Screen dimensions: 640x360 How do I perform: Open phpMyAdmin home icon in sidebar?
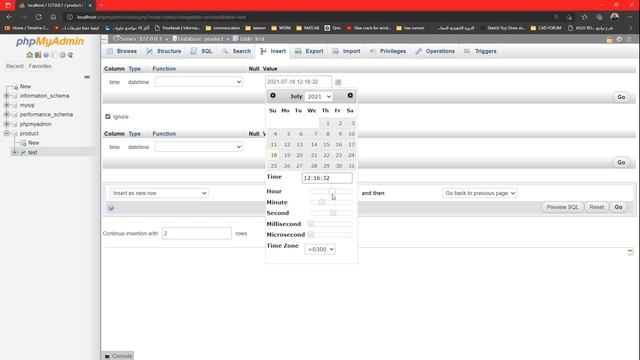(29, 55)
